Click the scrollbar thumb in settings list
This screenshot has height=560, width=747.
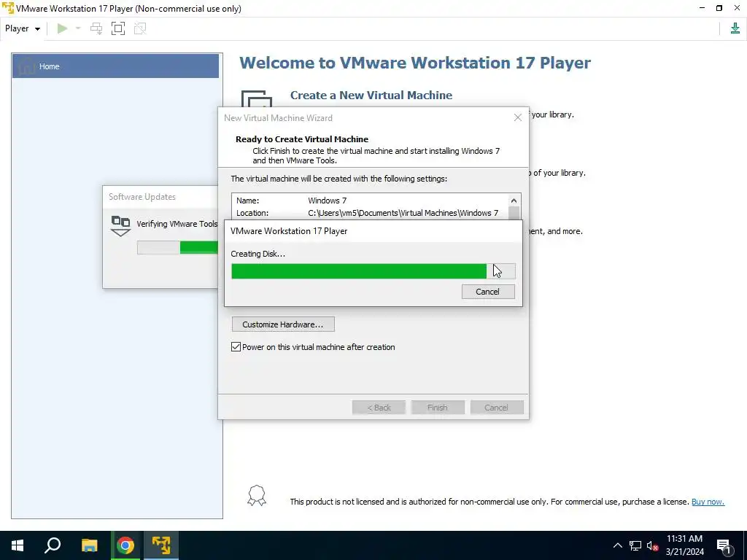[x=514, y=213]
